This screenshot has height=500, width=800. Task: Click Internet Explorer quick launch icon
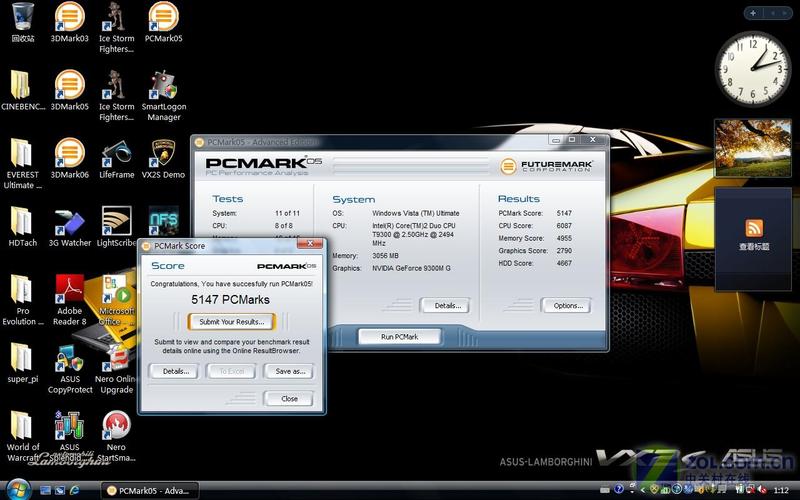point(75,490)
